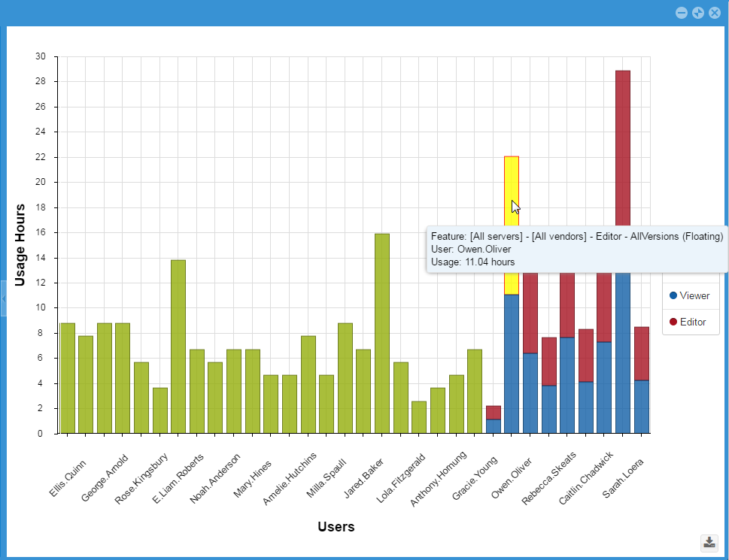Minimize the chart panel using the minus icon
The height and width of the screenshot is (560, 729).
point(682,13)
